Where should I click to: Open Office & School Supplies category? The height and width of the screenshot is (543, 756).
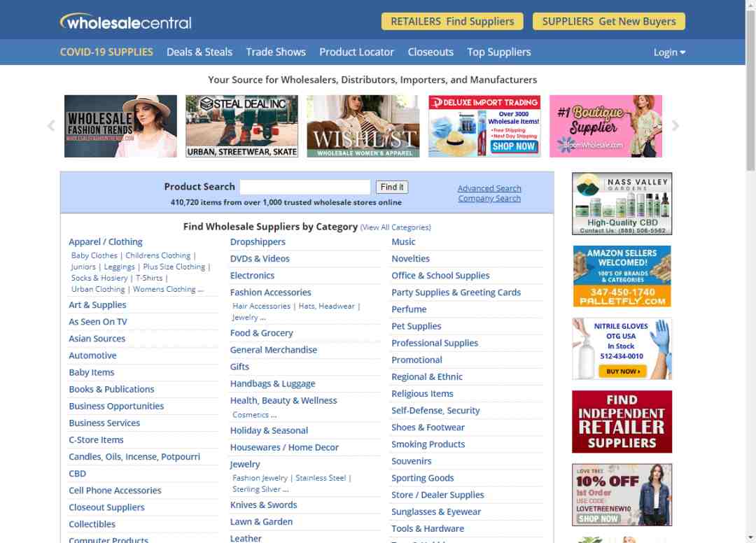point(440,276)
